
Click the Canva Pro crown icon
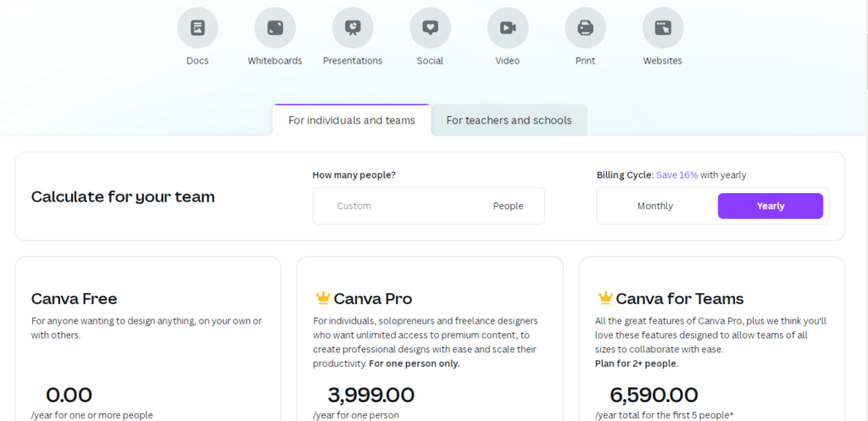322,298
